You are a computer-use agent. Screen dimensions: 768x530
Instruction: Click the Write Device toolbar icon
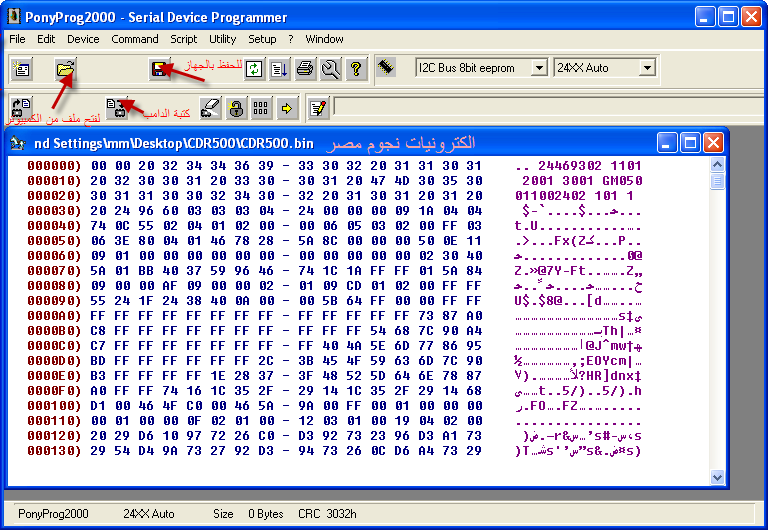coord(117,107)
